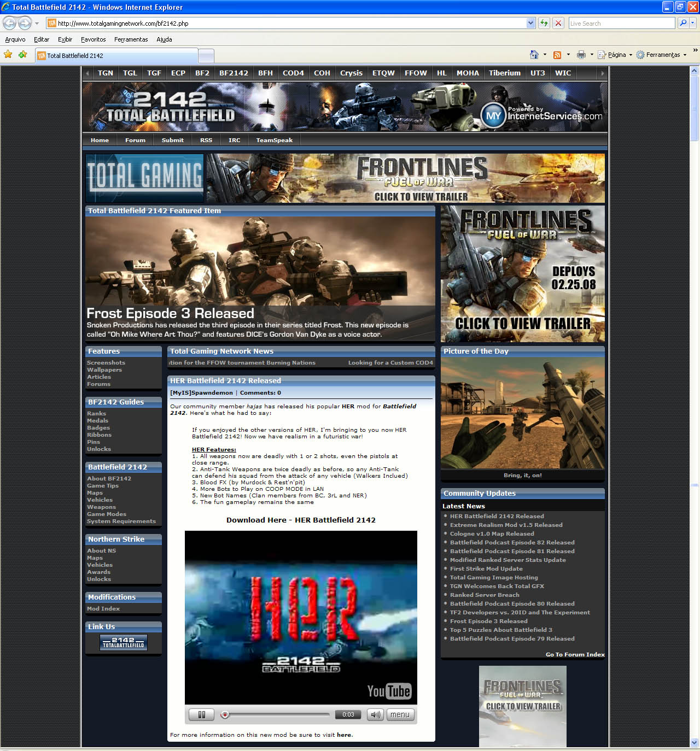
Task: Mute the video with the speaker button
Action: [375, 714]
